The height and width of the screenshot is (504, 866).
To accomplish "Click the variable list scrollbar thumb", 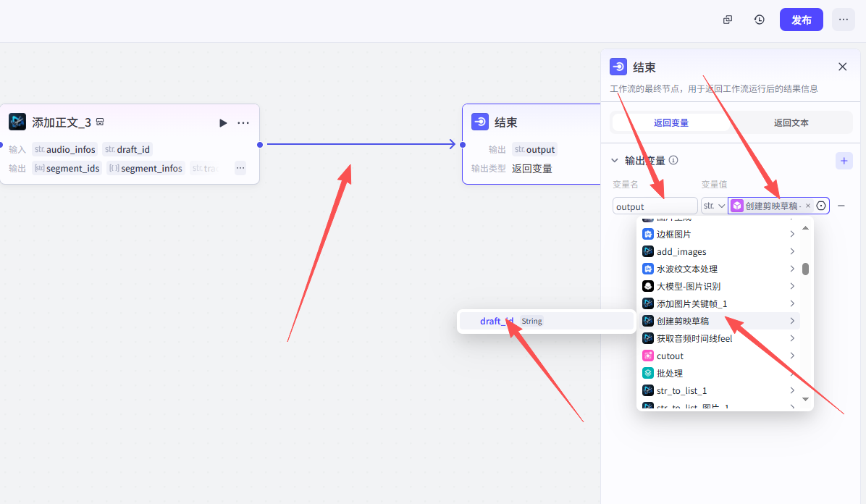I will click(805, 269).
